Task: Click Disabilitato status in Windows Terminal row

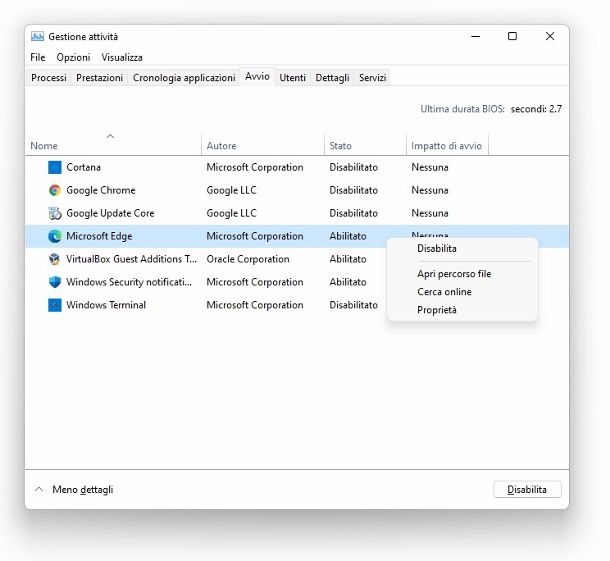Action: coord(353,305)
